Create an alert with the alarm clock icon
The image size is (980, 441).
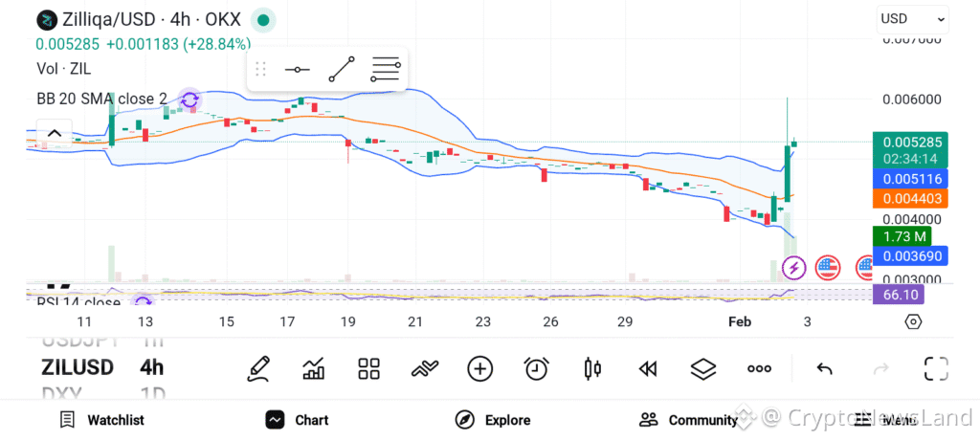pyautogui.click(x=536, y=368)
